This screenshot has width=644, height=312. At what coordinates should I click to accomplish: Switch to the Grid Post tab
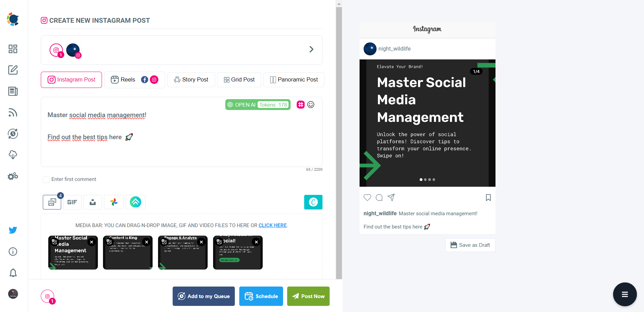(239, 79)
